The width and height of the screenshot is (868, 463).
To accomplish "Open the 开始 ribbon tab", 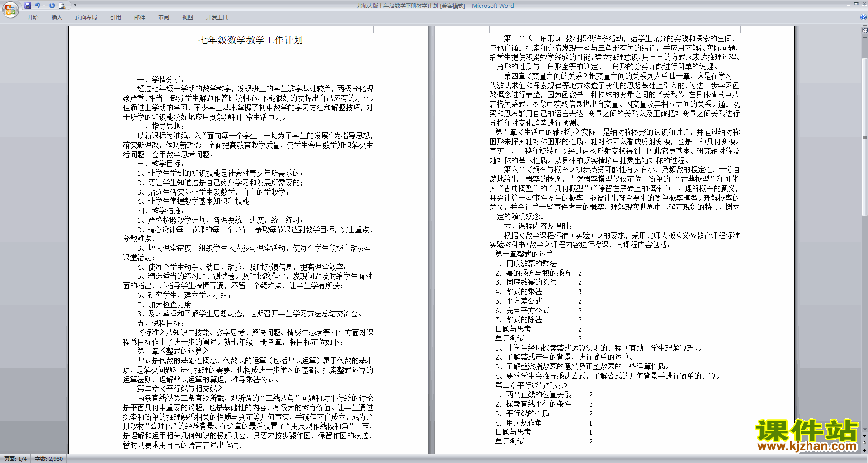I will pyautogui.click(x=33, y=18).
